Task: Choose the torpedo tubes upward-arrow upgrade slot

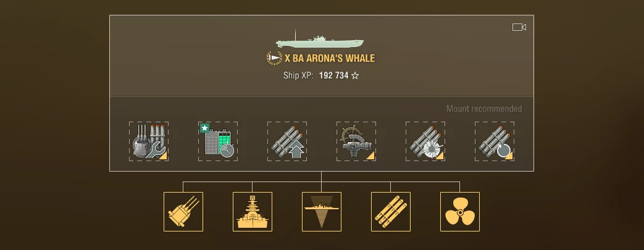Action: [287, 141]
